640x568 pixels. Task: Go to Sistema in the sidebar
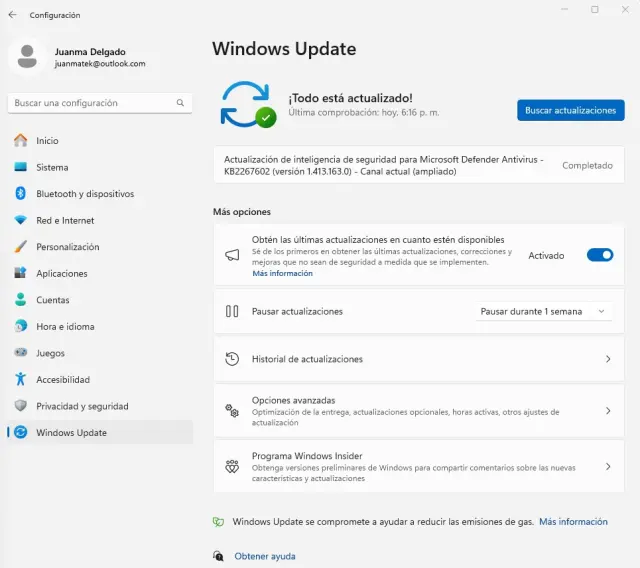52,167
